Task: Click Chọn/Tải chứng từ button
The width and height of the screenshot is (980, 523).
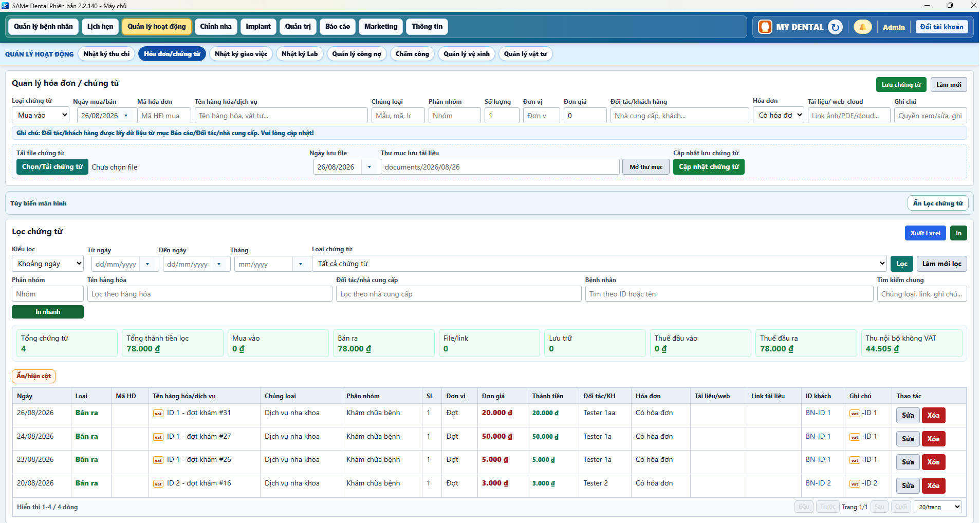Action: pyautogui.click(x=52, y=167)
